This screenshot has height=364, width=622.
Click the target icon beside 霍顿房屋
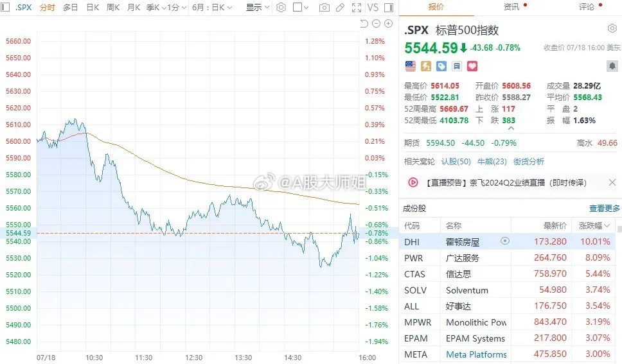click(x=504, y=241)
